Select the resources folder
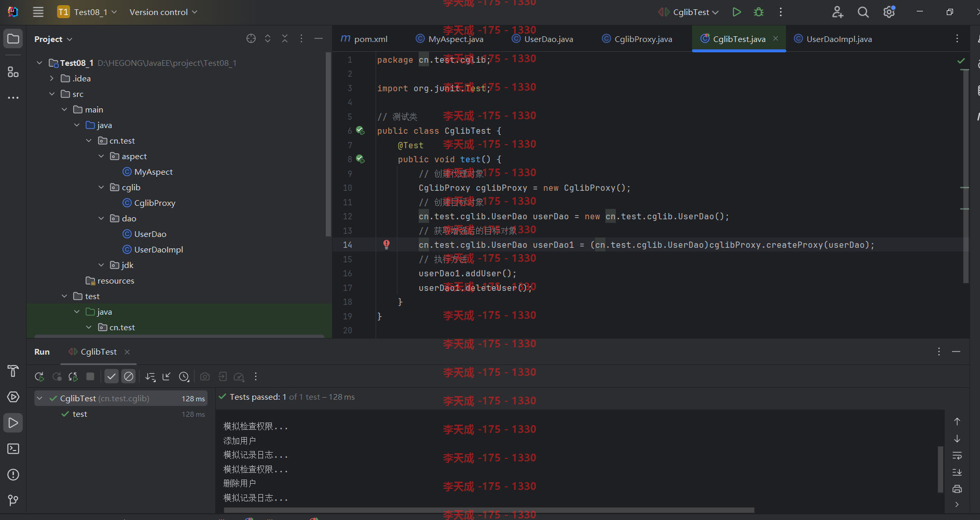The width and height of the screenshot is (980, 520). tap(110, 280)
